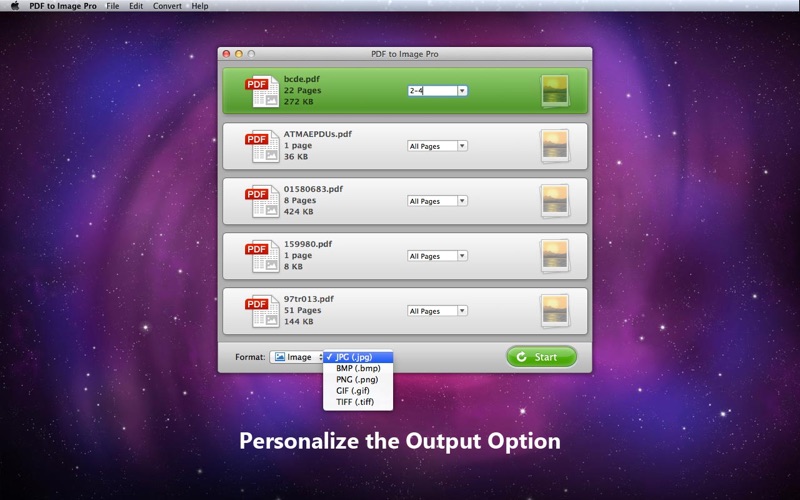This screenshot has height=500, width=800.
Task: Click the page range field showing 2-4
Action: tap(432, 91)
